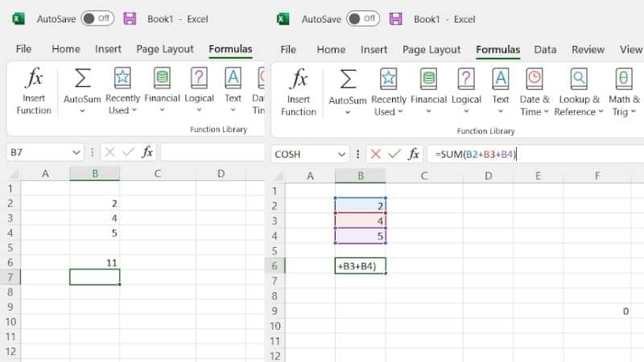This screenshot has height=362, width=644.
Task: Cancel formula entry with red X button
Action: click(375, 154)
